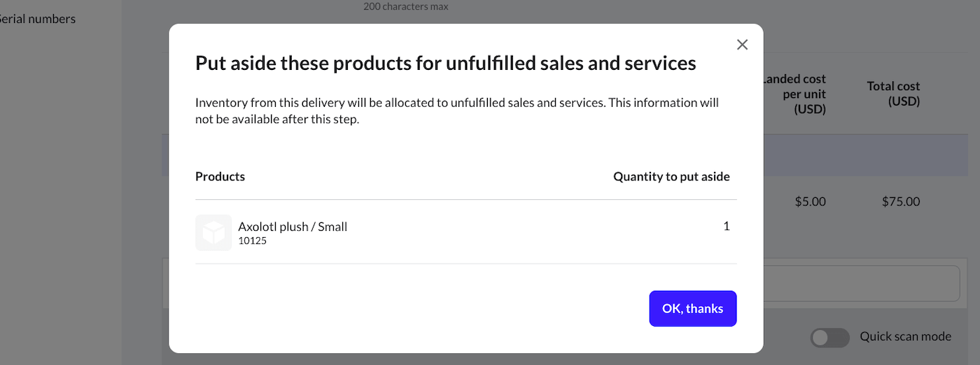980x365 pixels.
Task: Toggle Quick scan mode switch
Action: (829, 338)
